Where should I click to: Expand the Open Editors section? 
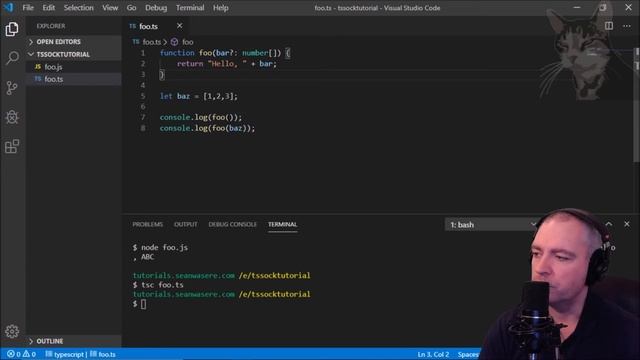73,42
